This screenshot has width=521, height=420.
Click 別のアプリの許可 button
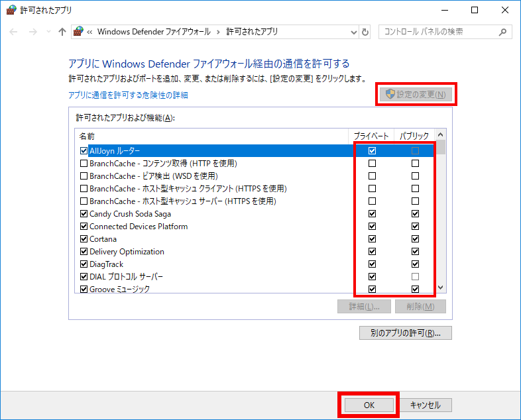click(x=406, y=333)
